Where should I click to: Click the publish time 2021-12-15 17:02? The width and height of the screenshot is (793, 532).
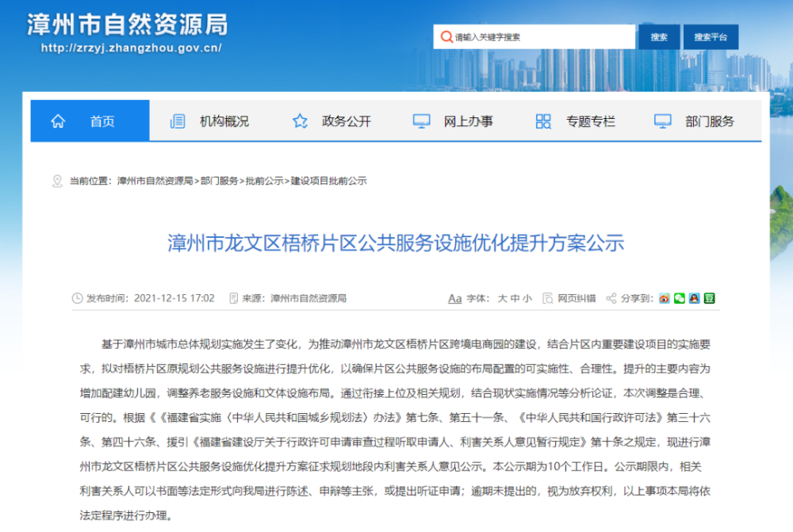174,298
